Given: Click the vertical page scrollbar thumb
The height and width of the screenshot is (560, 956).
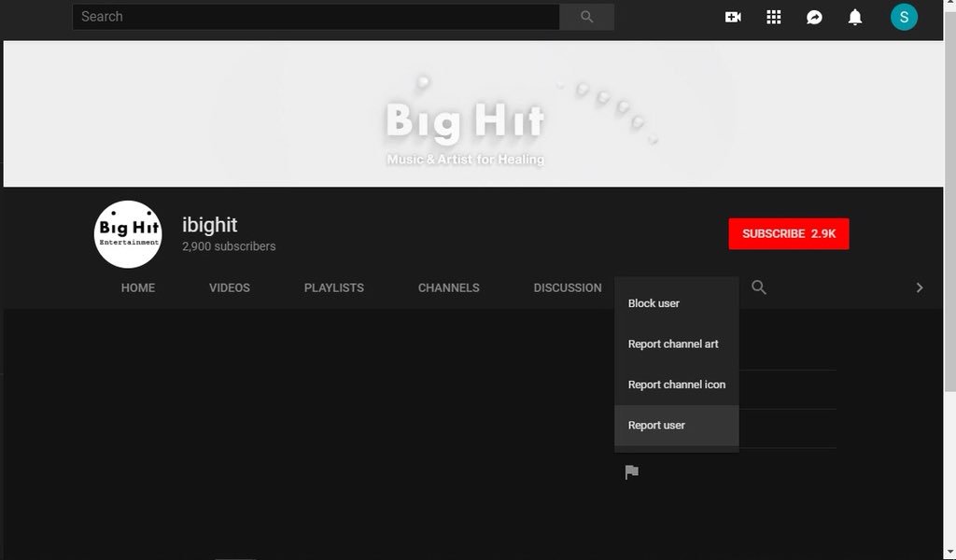Looking at the screenshot, I should click(x=949, y=201).
